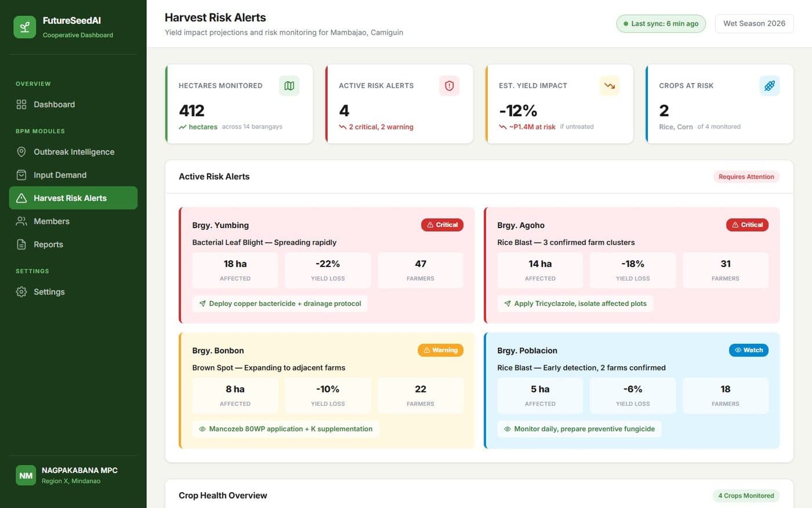Click the 4 Crops Monitored badge
This screenshot has height=508, width=812.
tap(746, 496)
